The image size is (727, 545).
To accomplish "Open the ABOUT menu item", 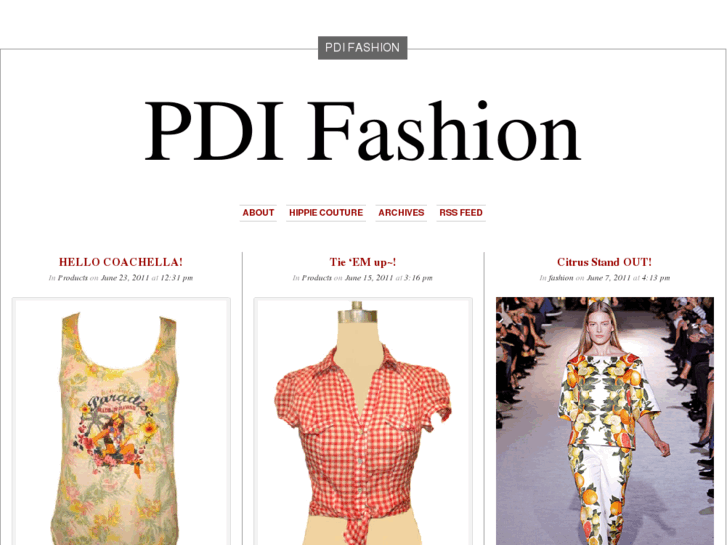I will click(258, 213).
